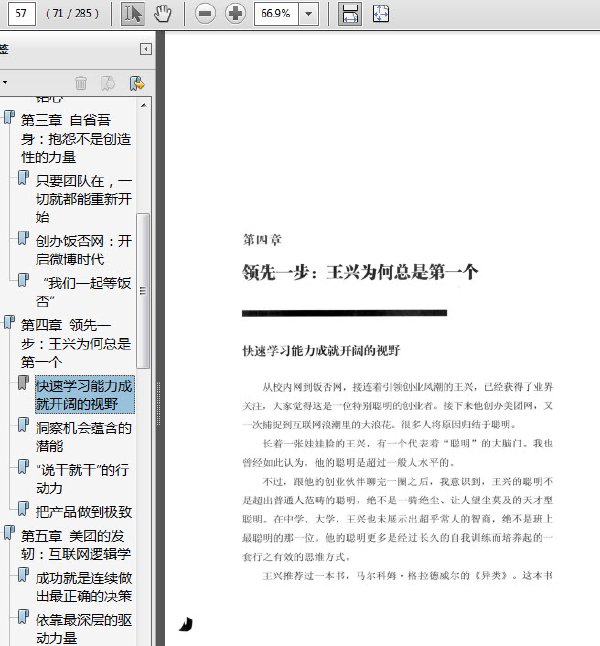Screen dimensions: 600x646
Task: Click bookmark icon beside 说干就干的行动力
Action: coord(23,467)
